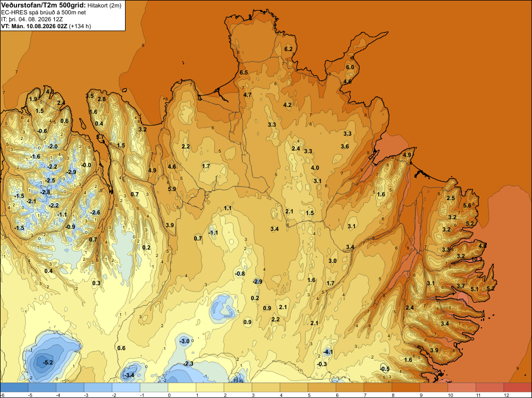The image size is (532, 398).
Task: Select the -2.6 temperature reading
Action: point(95,212)
